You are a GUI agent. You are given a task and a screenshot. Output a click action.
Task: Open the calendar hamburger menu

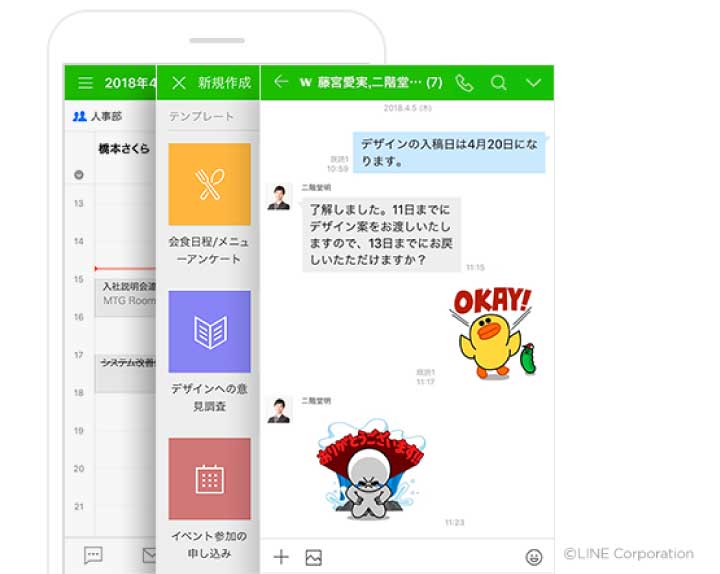85,83
